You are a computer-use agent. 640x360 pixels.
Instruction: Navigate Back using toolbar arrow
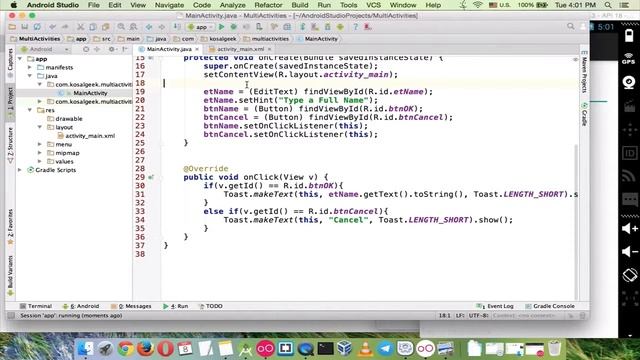tap(149, 27)
